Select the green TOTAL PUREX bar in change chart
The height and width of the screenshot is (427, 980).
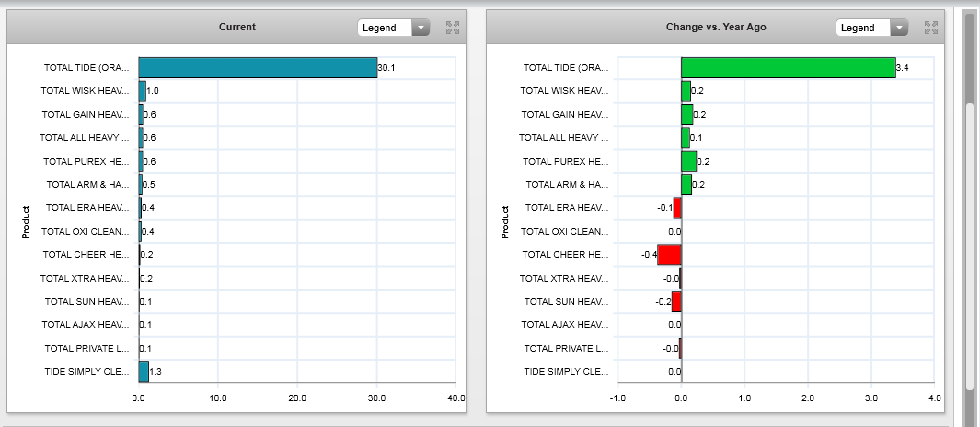[688, 161]
